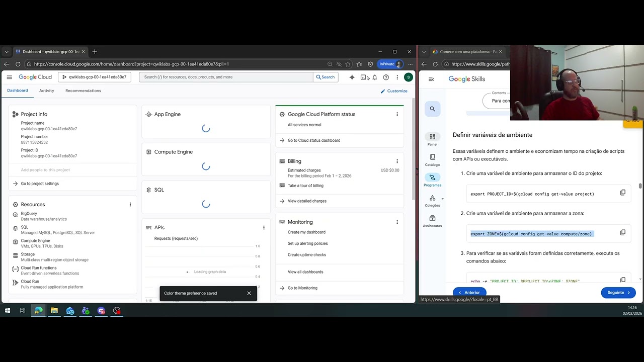
Task: Open the notifications bell in Cloud console
Action: point(374,77)
